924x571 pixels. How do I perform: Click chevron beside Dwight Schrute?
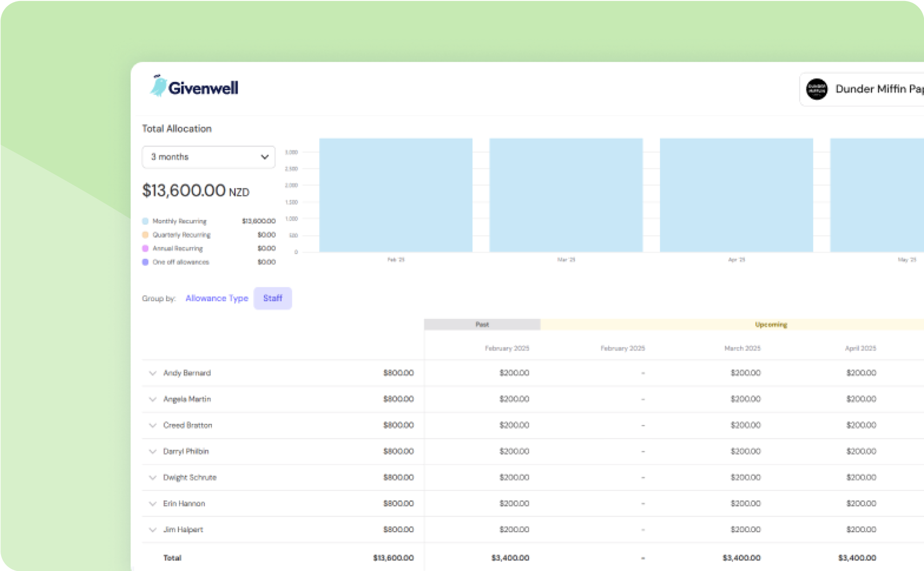click(152, 478)
